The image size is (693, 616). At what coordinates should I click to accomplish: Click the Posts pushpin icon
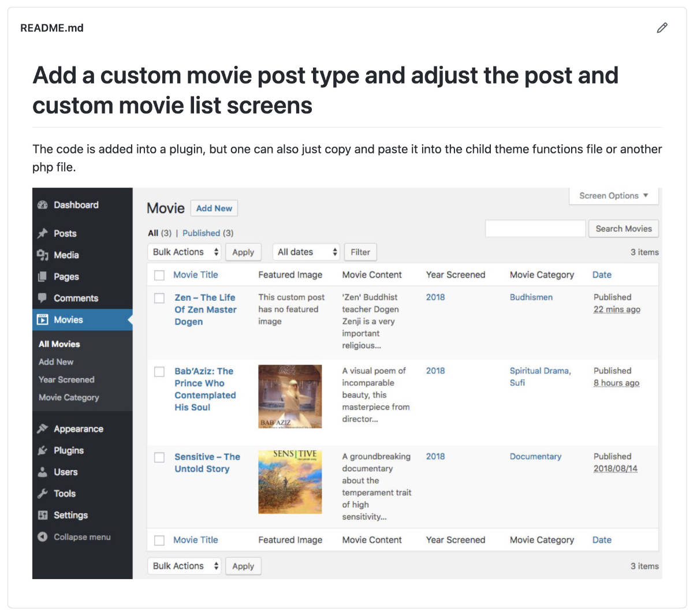(43, 233)
